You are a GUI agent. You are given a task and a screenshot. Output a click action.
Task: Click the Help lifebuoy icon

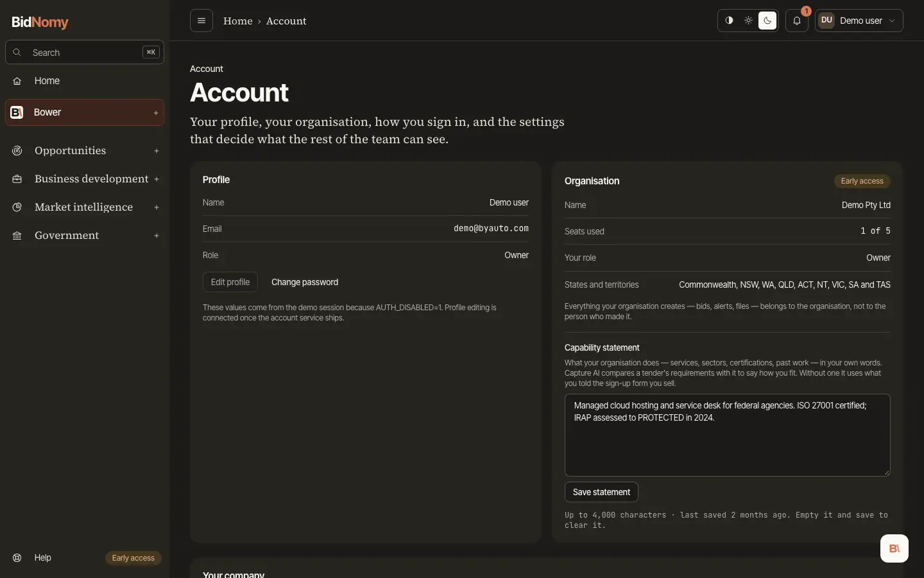[17, 557]
